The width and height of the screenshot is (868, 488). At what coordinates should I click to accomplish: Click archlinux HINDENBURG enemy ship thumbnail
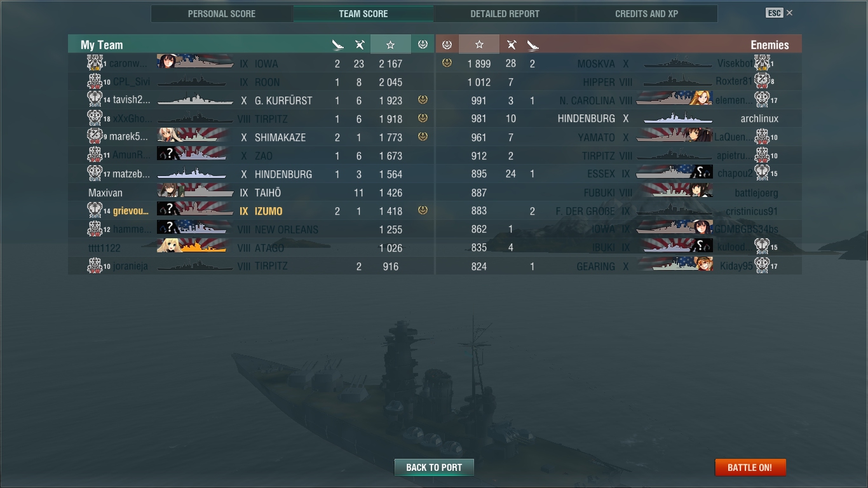pos(678,119)
